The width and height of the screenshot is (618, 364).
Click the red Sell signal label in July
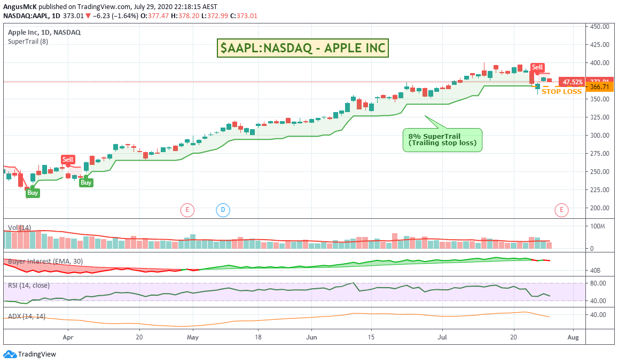(537, 67)
